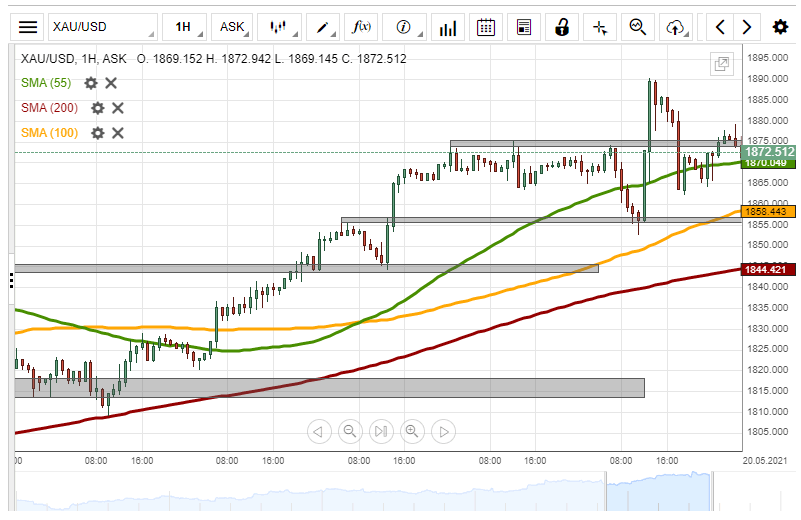Detach chart with the pop-out icon
The height and width of the screenshot is (520, 801).
pos(721,64)
